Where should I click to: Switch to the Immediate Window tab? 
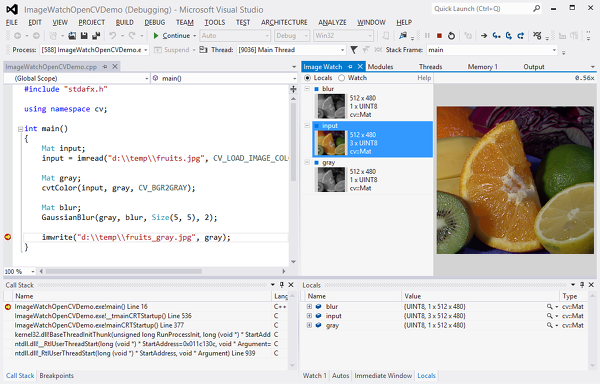click(x=383, y=376)
